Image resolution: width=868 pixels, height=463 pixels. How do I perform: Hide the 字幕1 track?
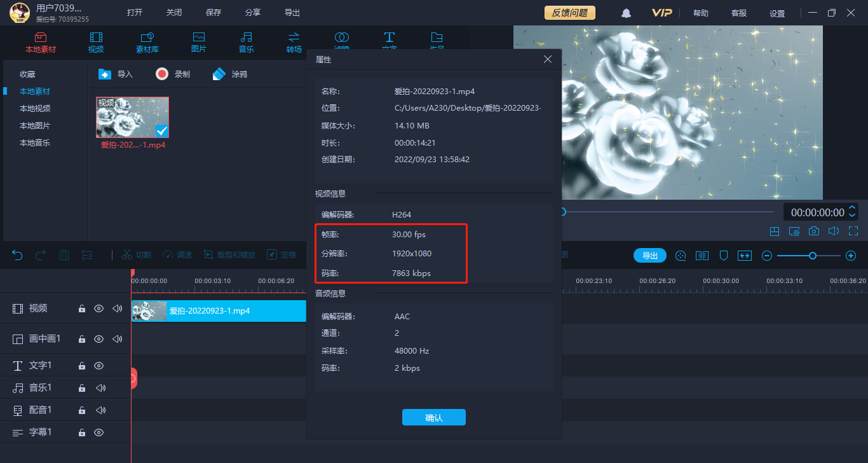pyautogui.click(x=98, y=432)
